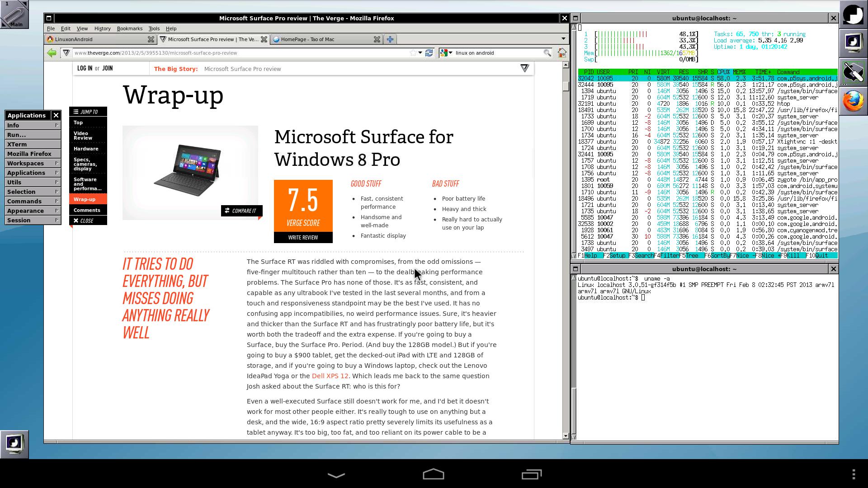Viewport: 868px width, 488px height.
Task: Open the File menu in Firefox
Action: coord(51,28)
